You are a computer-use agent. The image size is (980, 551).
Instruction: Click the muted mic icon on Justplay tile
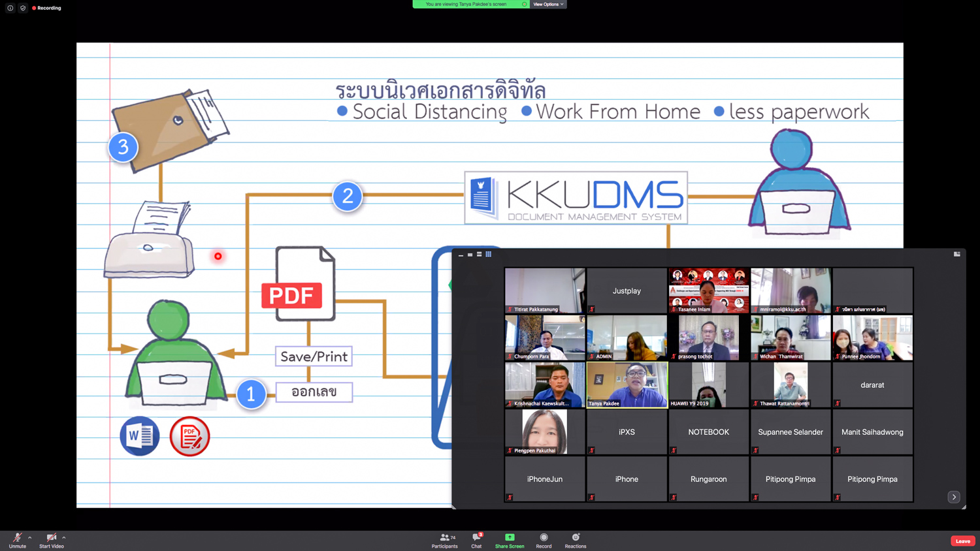click(x=592, y=309)
